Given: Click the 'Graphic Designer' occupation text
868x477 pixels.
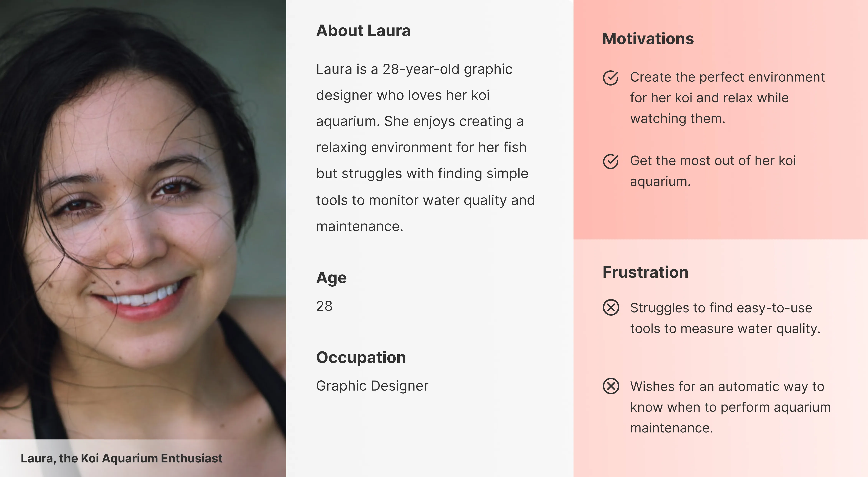Looking at the screenshot, I should pos(372,386).
